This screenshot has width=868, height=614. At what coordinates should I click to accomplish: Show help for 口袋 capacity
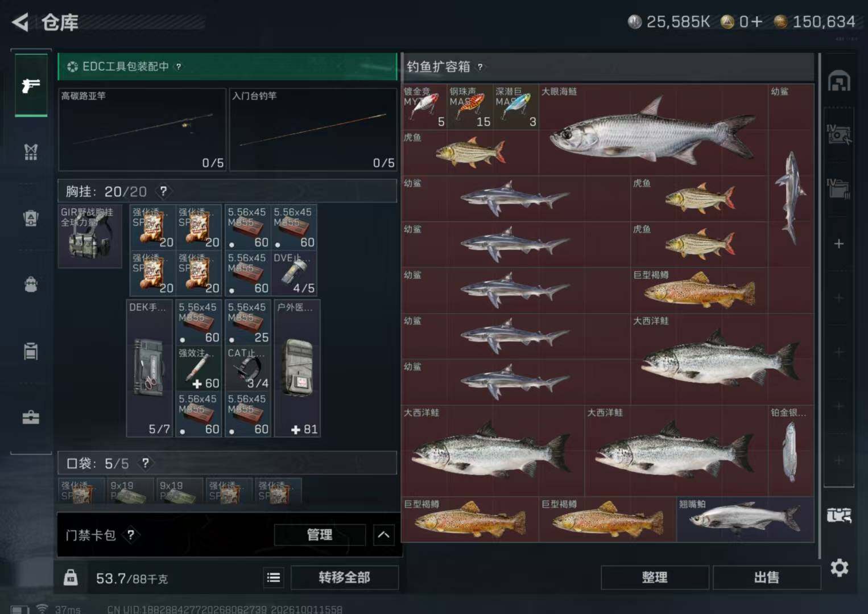pyautogui.click(x=146, y=463)
